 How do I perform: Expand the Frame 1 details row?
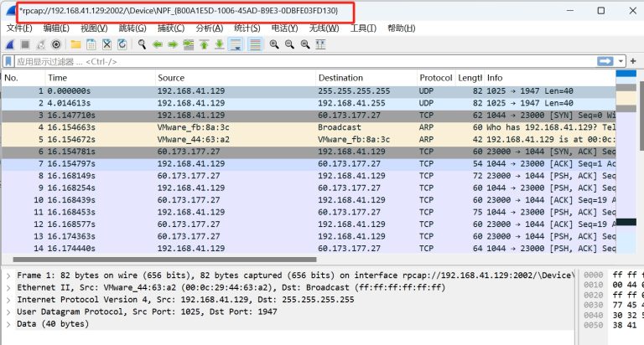click(x=8, y=275)
